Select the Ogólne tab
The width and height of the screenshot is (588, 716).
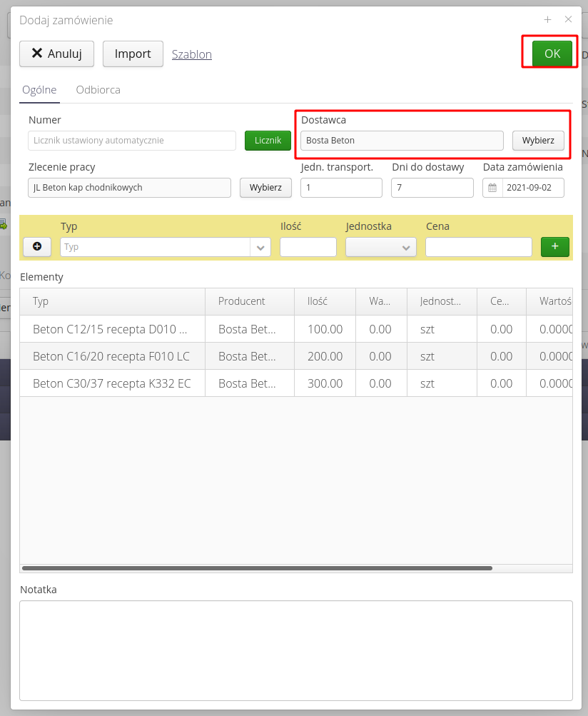[39, 90]
